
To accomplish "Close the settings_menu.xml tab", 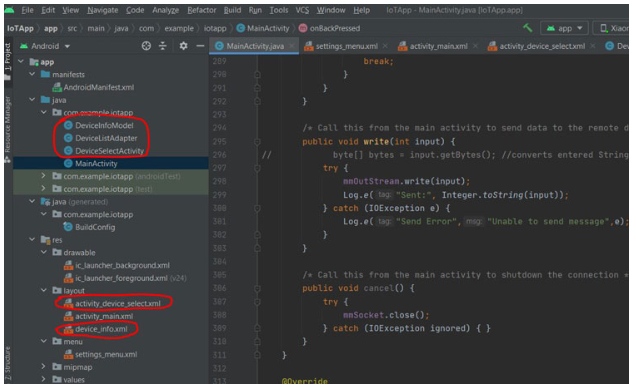I will click(385, 46).
